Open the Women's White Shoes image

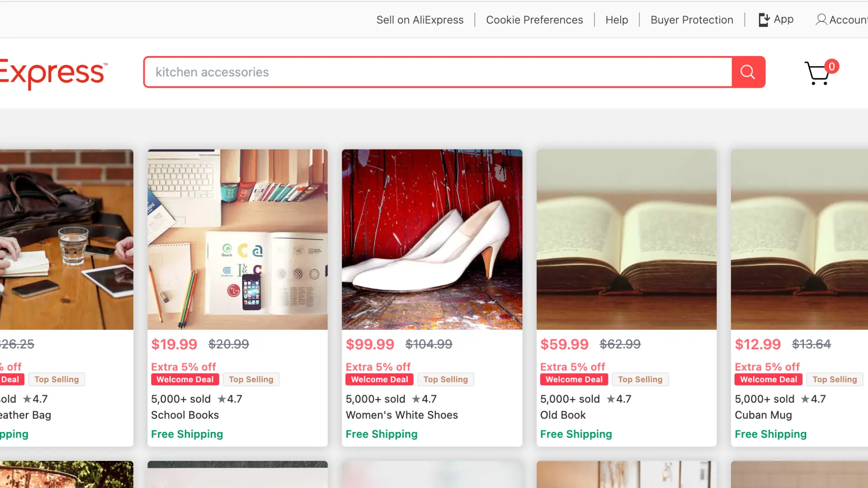point(432,239)
